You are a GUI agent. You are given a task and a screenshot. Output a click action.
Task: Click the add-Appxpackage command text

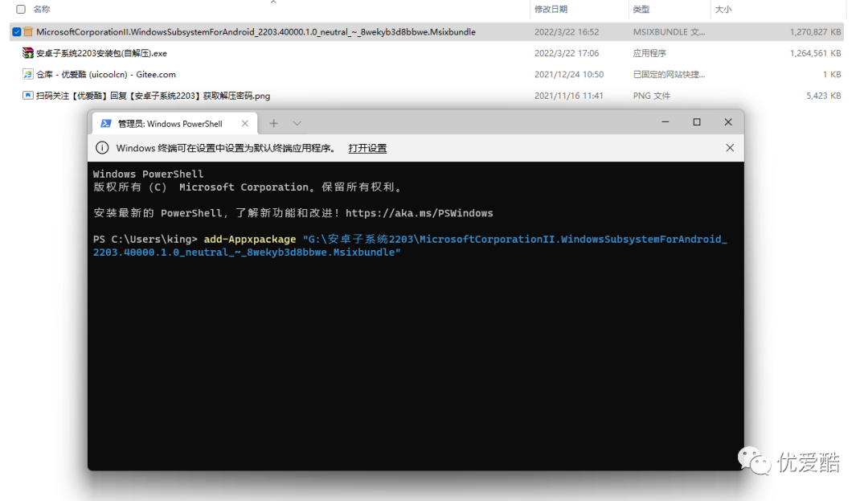pyautogui.click(x=250, y=239)
